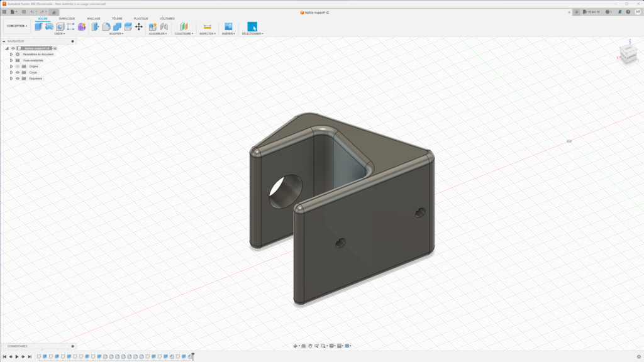Open the Assembler dropdown menu
This screenshot has height=362, width=644.
158,34
